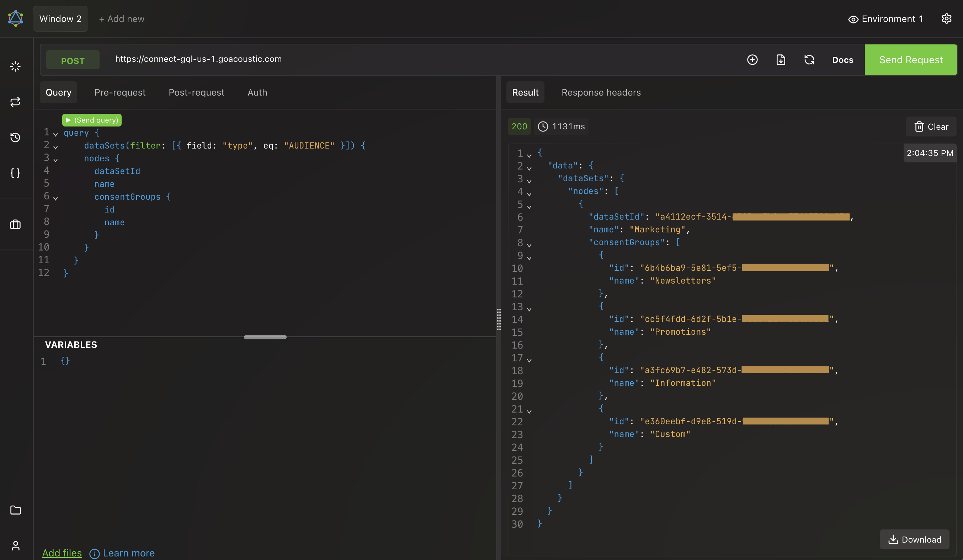Click the circled plus icon in URL bar
The width and height of the screenshot is (963, 560).
(x=752, y=60)
